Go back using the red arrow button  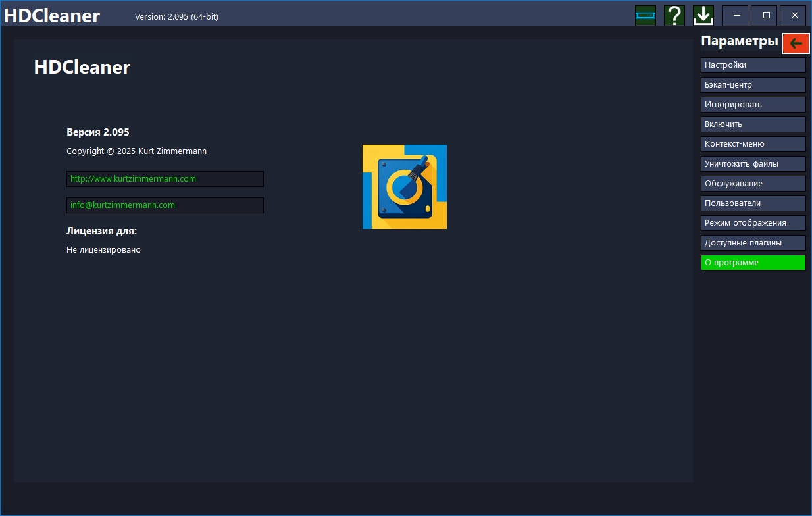[796, 43]
